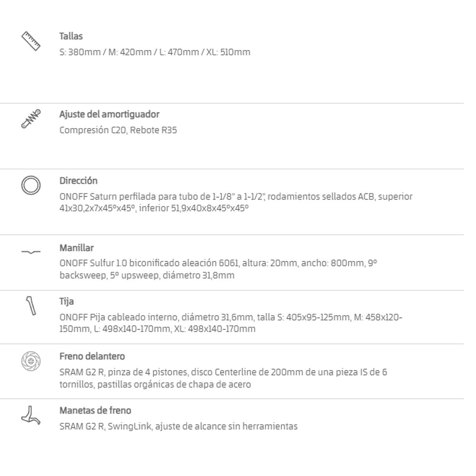Select the Tallas heading

(71, 36)
